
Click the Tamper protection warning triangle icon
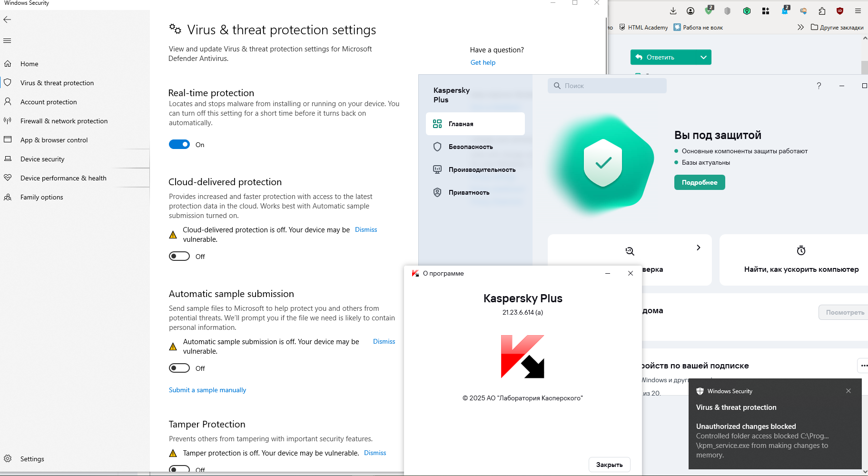(173, 453)
